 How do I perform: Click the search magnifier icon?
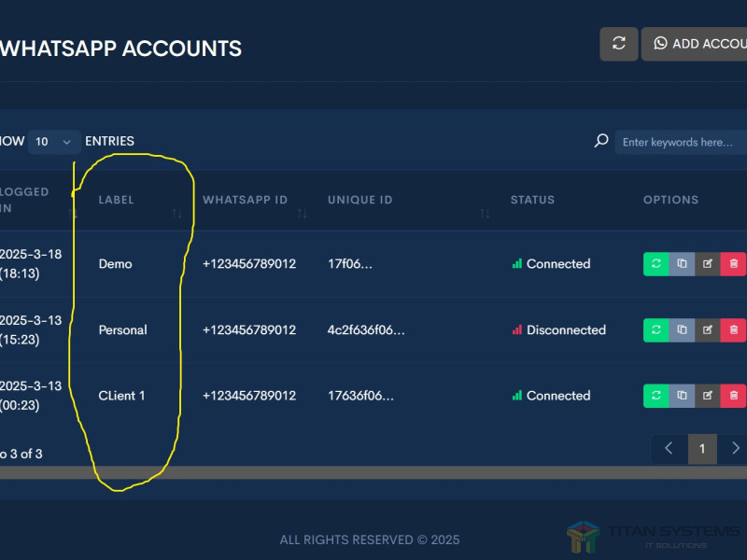pyautogui.click(x=601, y=142)
